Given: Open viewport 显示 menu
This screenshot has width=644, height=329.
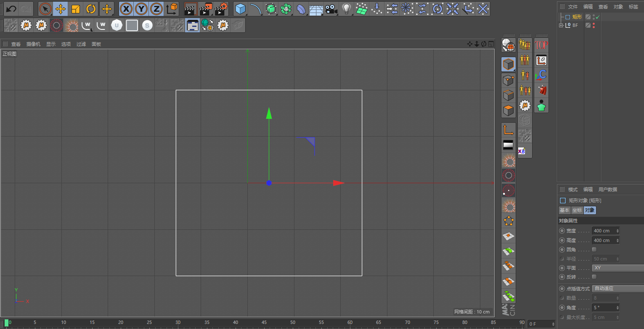Looking at the screenshot, I should coord(51,44).
